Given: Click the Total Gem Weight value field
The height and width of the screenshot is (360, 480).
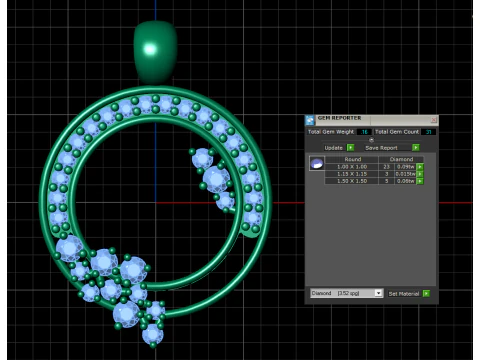Looking at the screenshot, I should point(364,132).
